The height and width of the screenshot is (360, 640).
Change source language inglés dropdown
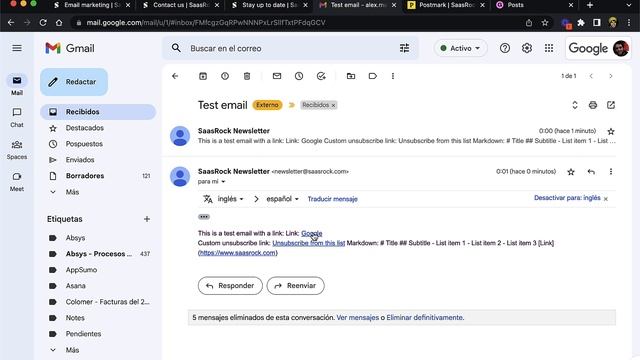click(230, 199)
